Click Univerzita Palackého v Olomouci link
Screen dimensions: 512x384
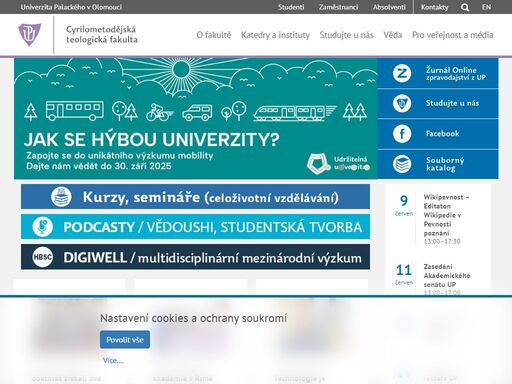coord(71,7)
